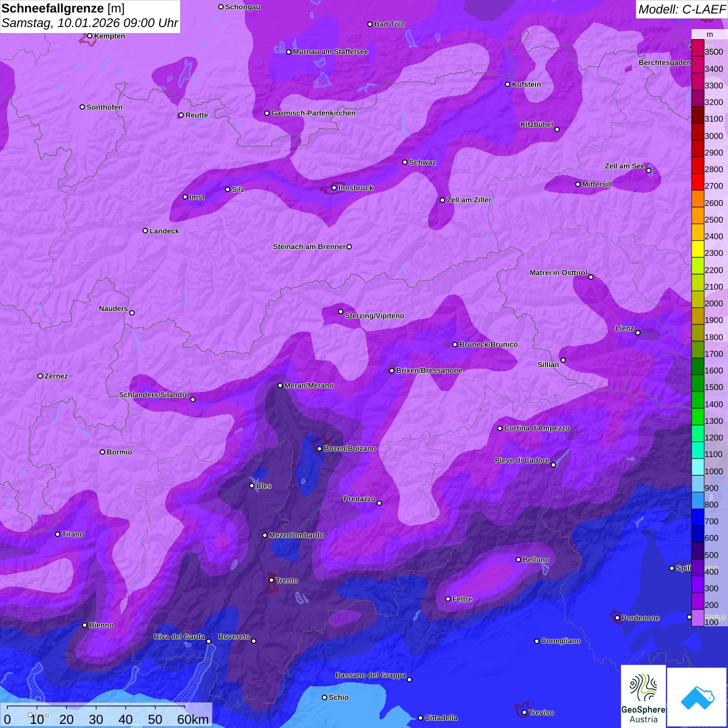Click the Bienno city marker dot
Screen dimensions: 728x728
tap(85, 625)
